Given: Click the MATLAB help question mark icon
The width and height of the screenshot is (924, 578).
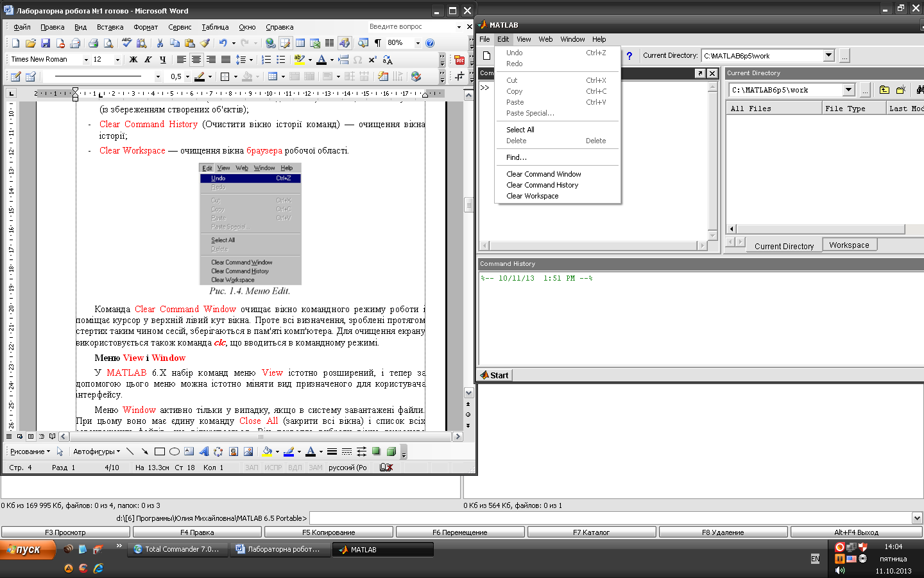Looking at the screenshot, I should (x=629, y=56).
